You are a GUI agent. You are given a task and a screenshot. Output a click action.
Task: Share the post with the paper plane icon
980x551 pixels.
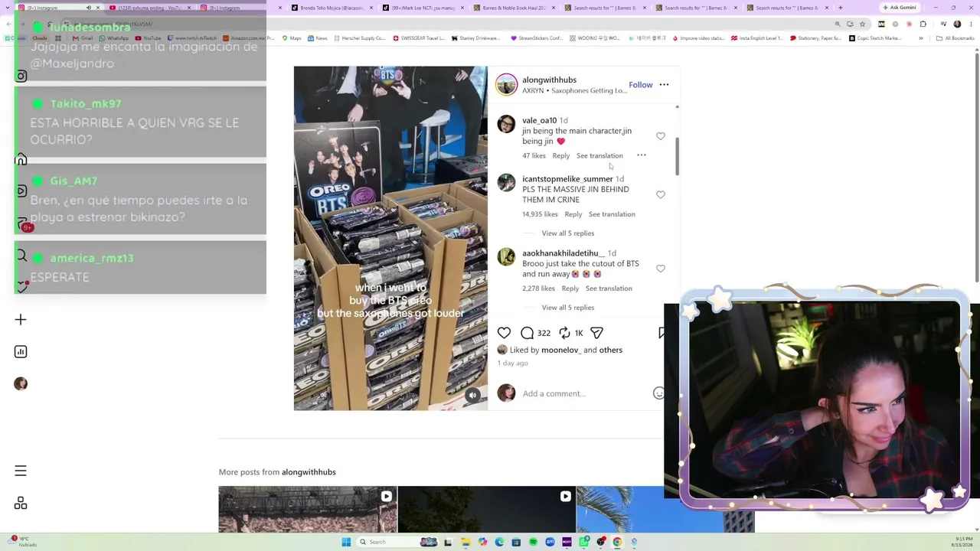(596, 333)
